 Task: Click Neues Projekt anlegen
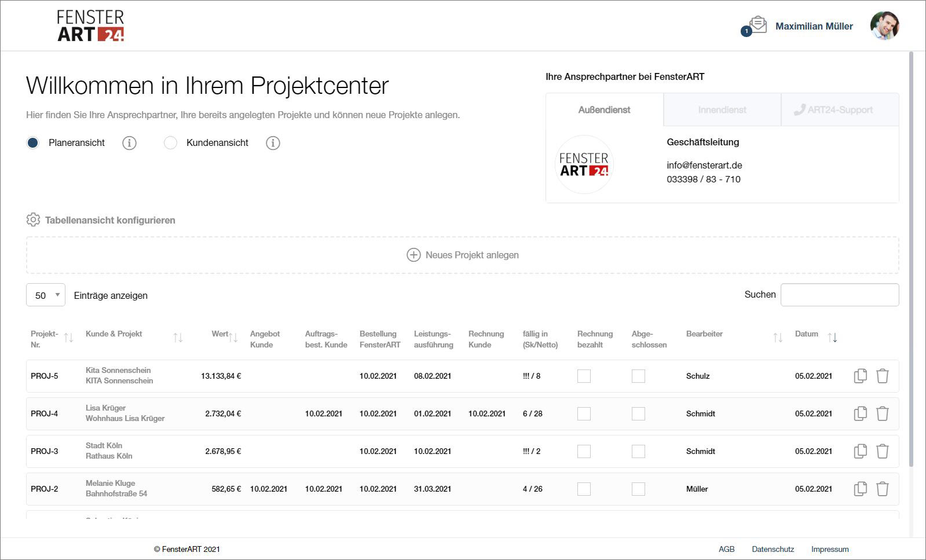click(463, 255)
